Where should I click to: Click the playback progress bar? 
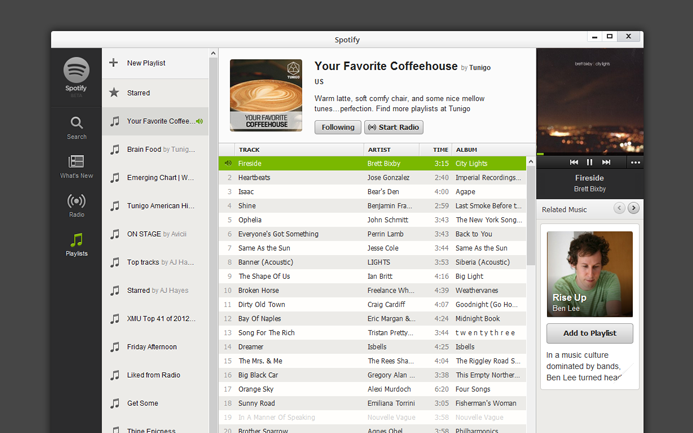590,154
